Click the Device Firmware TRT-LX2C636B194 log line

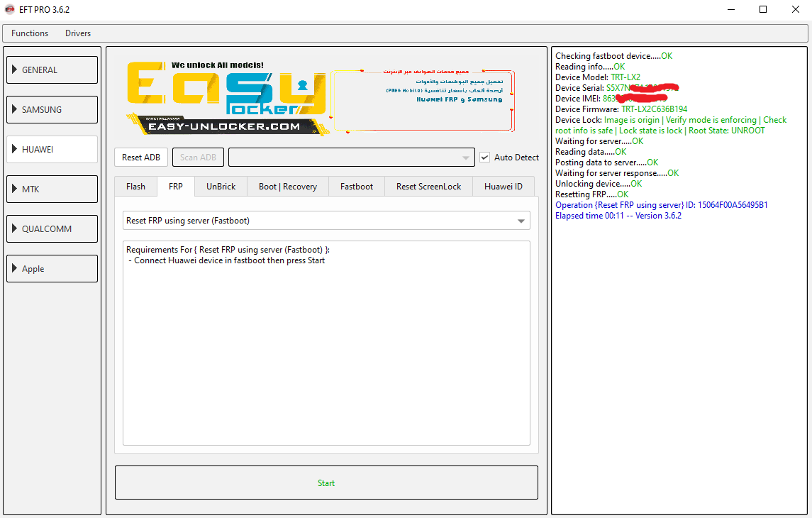coord(621,109)
